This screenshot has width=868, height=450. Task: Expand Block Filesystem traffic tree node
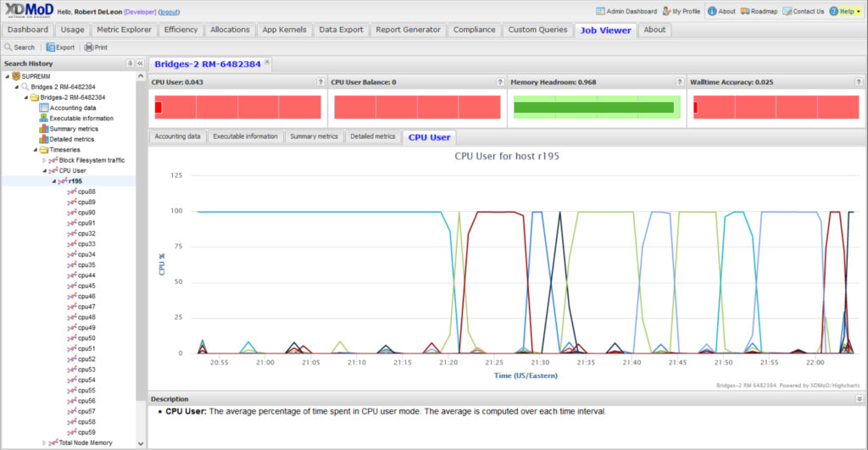[45, 160]
